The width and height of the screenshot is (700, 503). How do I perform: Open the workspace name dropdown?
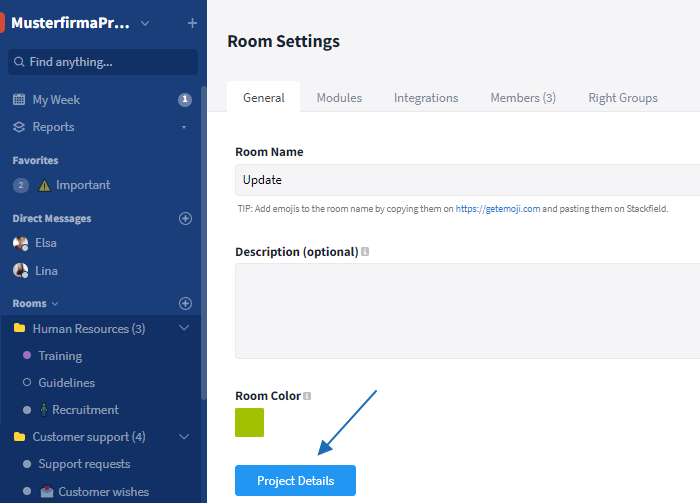click(x=145, y=23)
